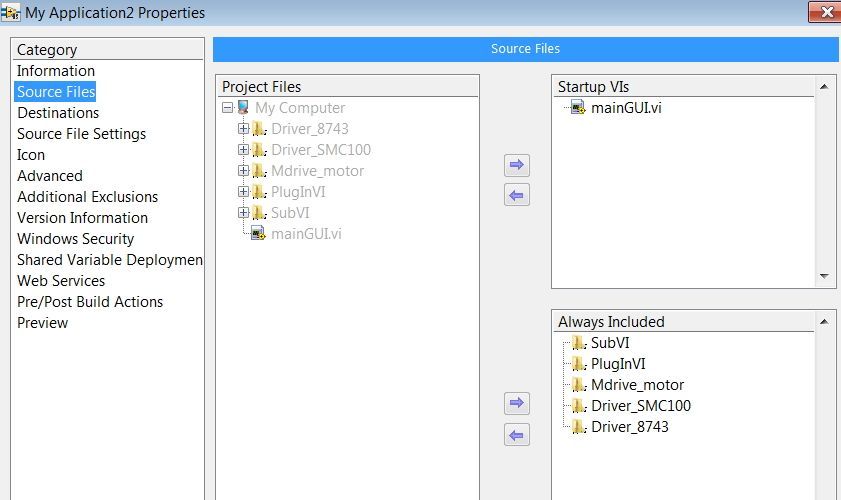The height and width of the screenshot is (500, 841).
Task: Open the Advanced category
Action: click(50, 176)
